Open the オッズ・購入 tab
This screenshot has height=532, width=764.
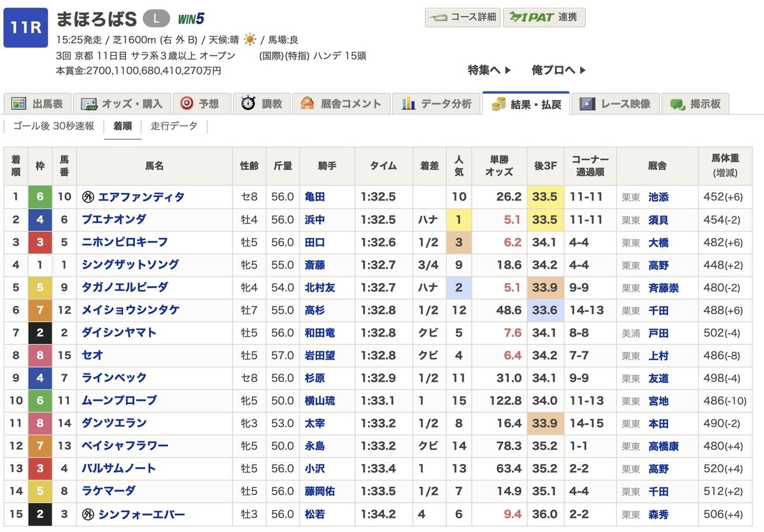pyautogui.click(x=124, y=104)
